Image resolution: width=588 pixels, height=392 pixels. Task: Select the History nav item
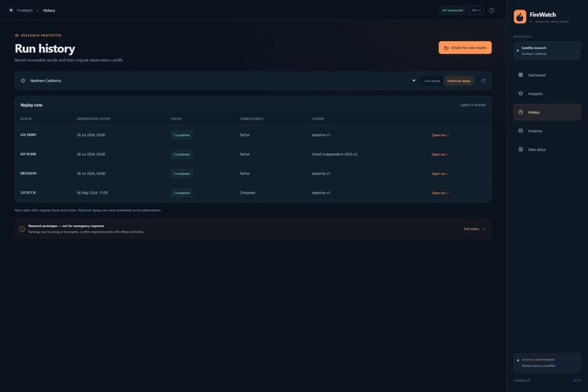(x=547, y=112)
